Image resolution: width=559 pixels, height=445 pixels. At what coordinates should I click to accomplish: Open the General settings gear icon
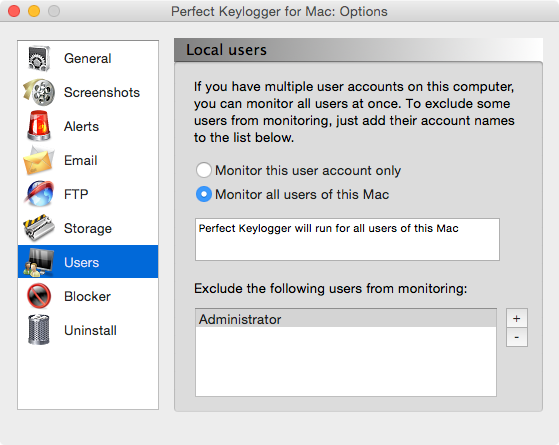point(39,58)
